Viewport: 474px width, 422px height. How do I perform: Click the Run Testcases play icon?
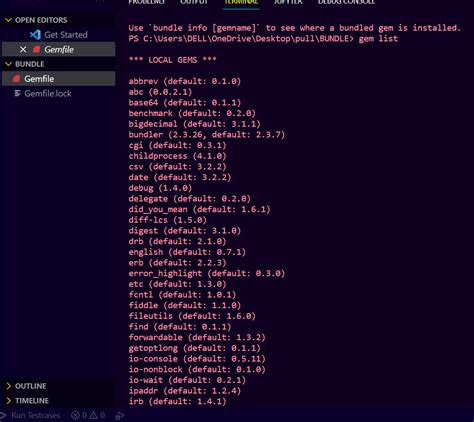tap(3, 415)
